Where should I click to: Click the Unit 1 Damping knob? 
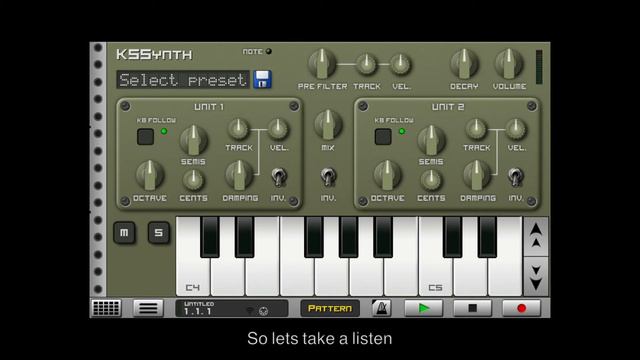pyautogui.click(x=240, y=175)
